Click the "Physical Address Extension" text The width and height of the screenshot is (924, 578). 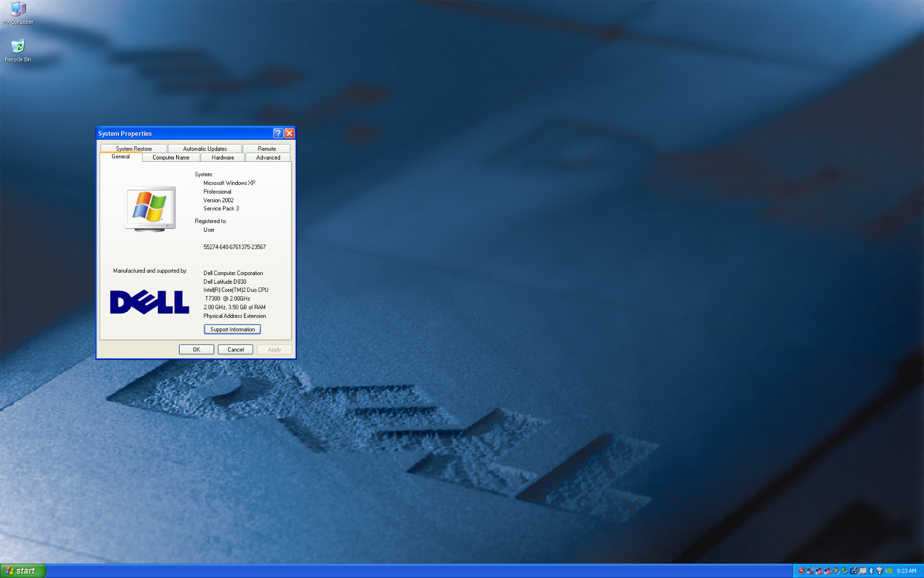click(x=234, y=316)
